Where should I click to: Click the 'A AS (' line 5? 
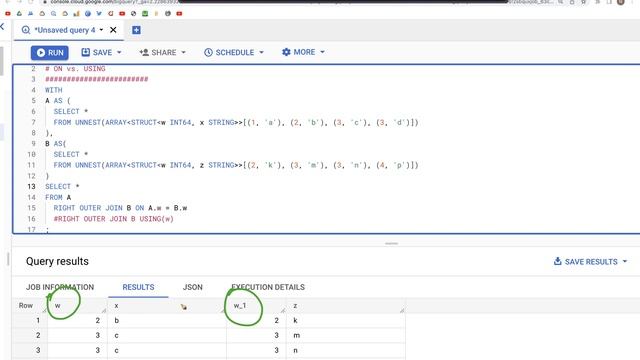click(58, 101)
